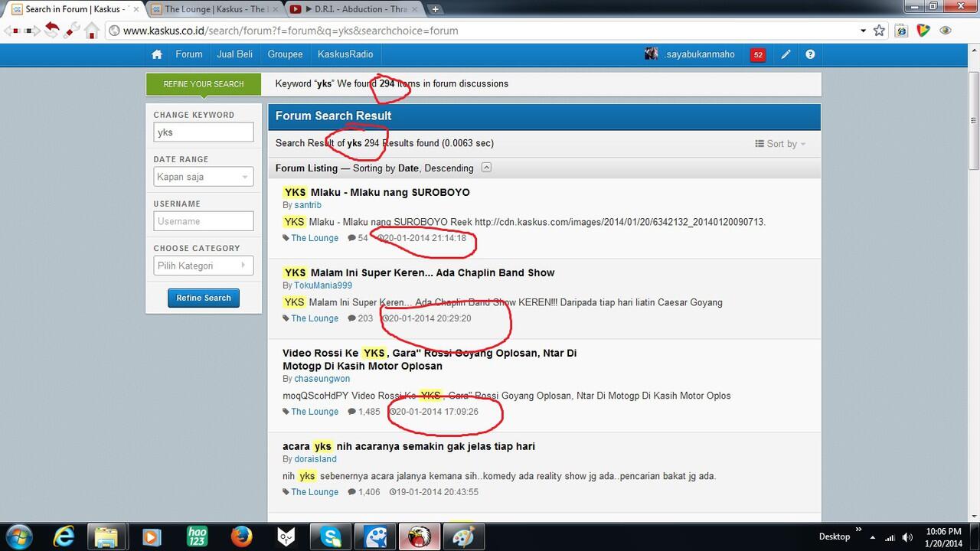
Task: Bookmark this page with the star icon
Action: (x=879, y=31)
